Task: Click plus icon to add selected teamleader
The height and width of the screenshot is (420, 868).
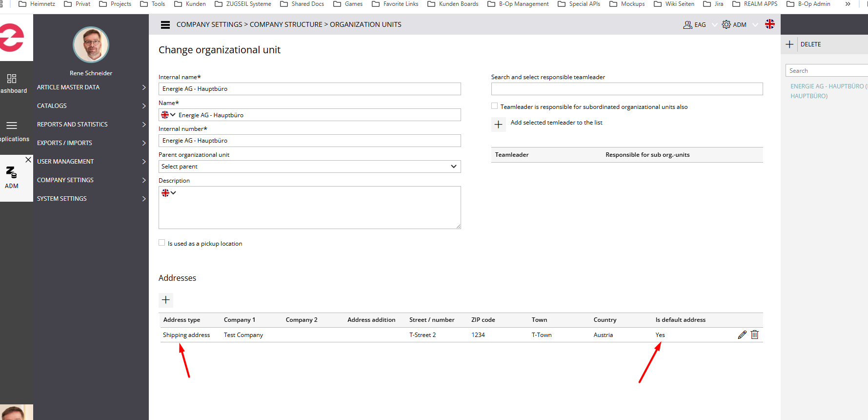Action: [x=498, y=125]
